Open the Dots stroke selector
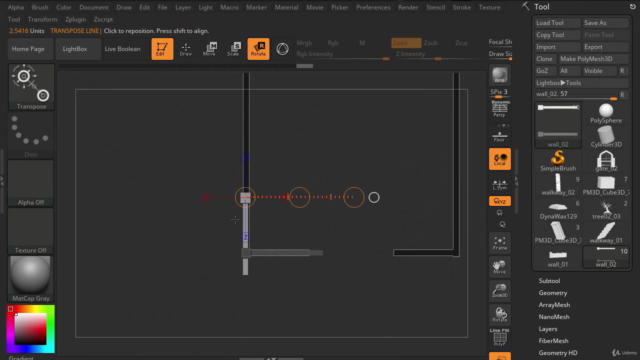Image resolution: width=640 pixels, height=360 pixels. pos(31,136)
